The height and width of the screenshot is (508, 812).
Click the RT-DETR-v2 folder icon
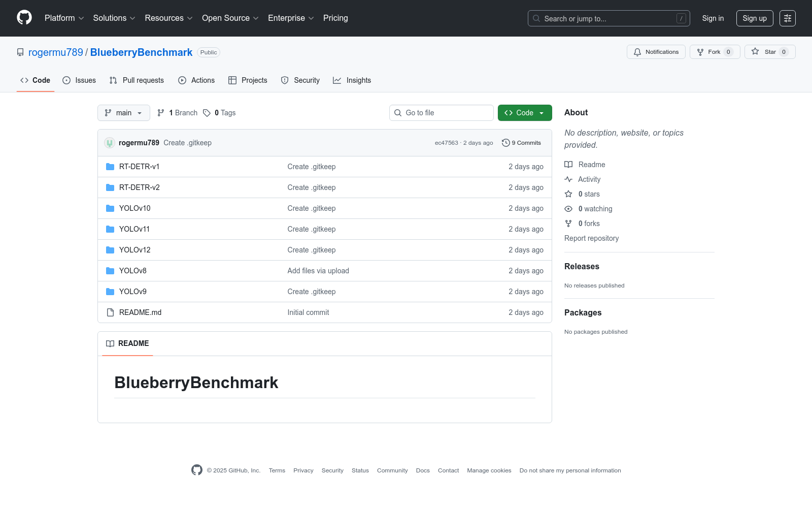[x=110, y=187]
